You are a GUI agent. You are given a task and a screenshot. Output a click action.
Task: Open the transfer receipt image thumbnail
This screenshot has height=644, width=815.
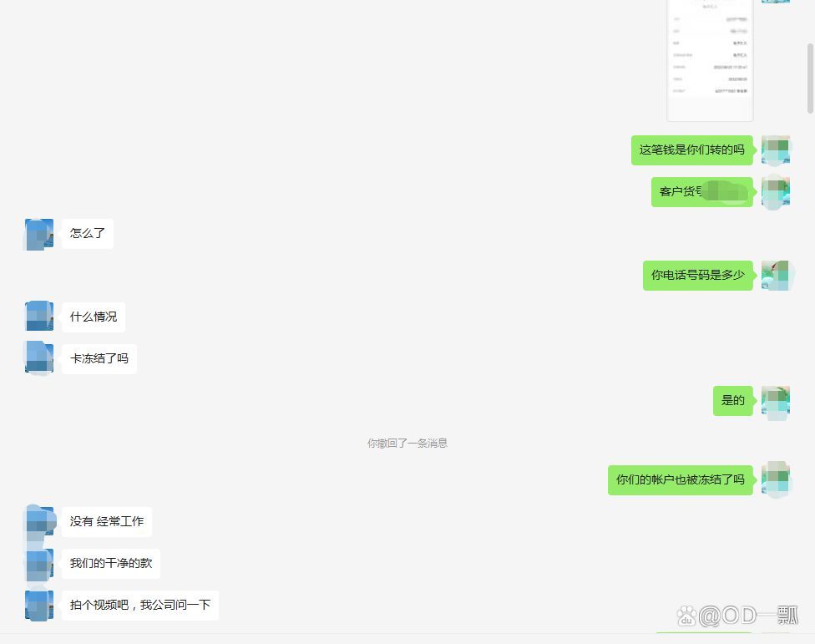coord(710,60)
